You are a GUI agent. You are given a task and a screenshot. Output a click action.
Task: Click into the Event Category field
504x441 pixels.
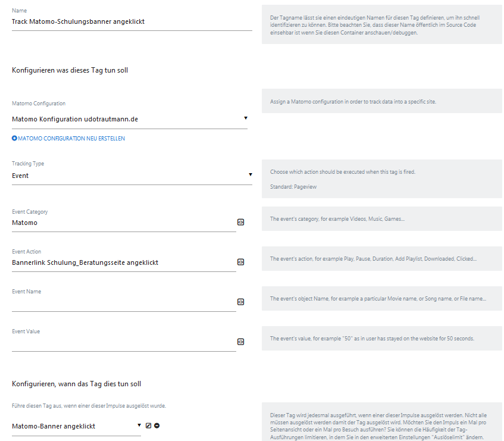pos(124,223)
